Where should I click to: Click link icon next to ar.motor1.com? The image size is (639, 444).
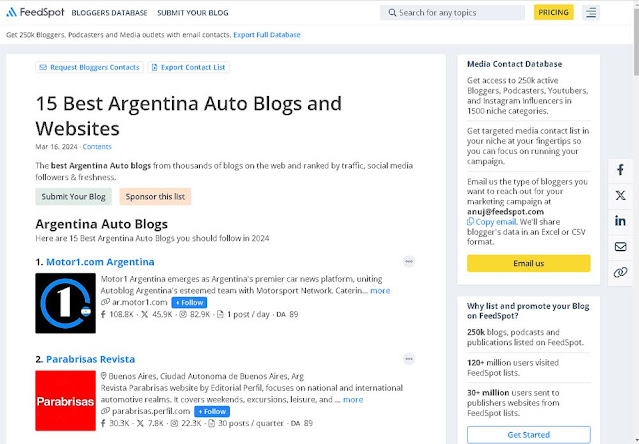click(x=105, y=302)
